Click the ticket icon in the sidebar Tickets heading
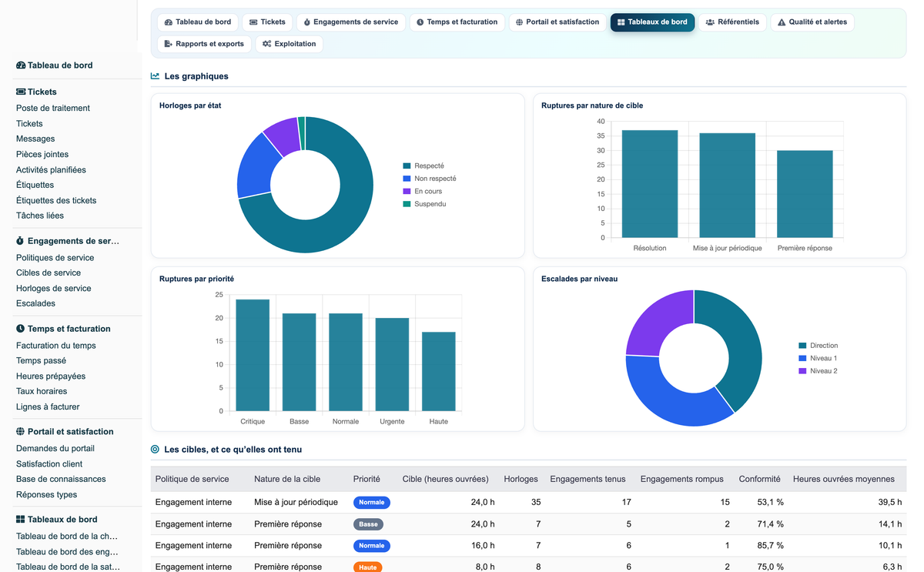The width and height of the screenshot is (924, 572). coord(21,92)
